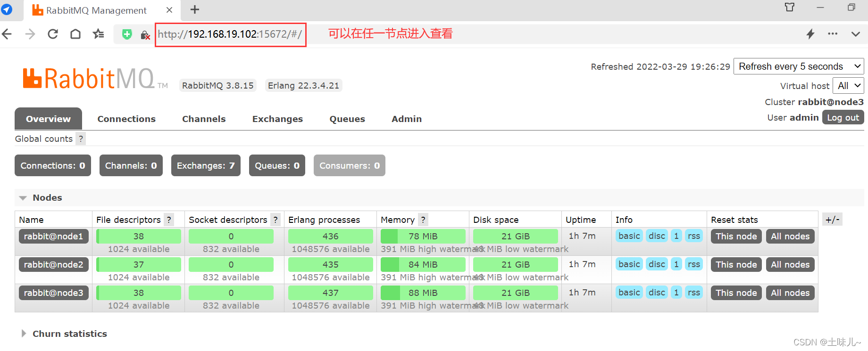Screen dimensions: 868x351
Task: Go back in browser history
Action: click(x=7, y=34)
